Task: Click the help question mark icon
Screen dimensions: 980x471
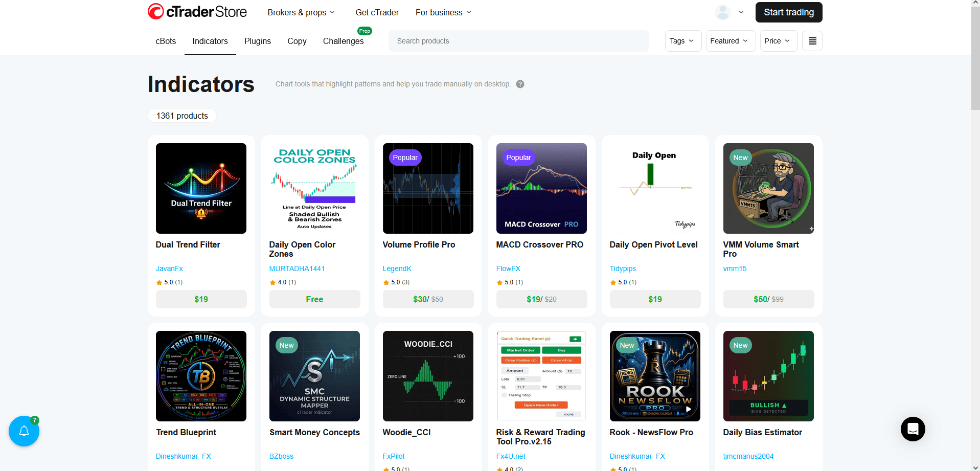Action: pyautogui.click(x=520, y=84)
